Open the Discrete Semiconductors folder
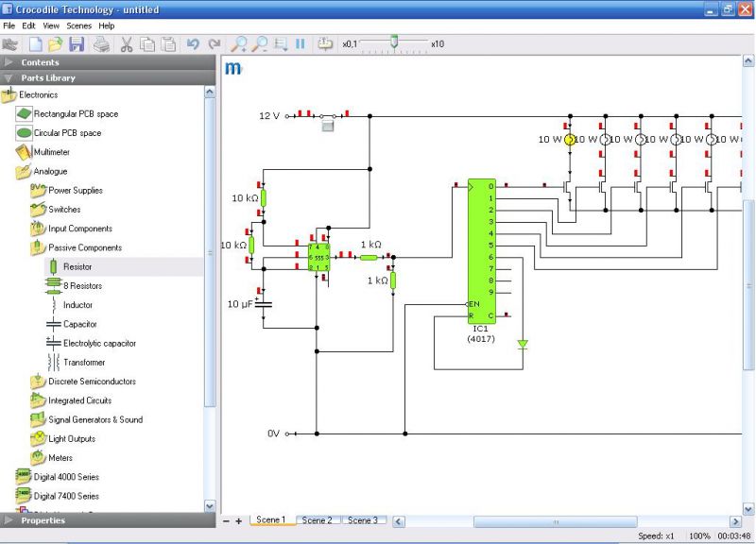 (x=83, y=382)
